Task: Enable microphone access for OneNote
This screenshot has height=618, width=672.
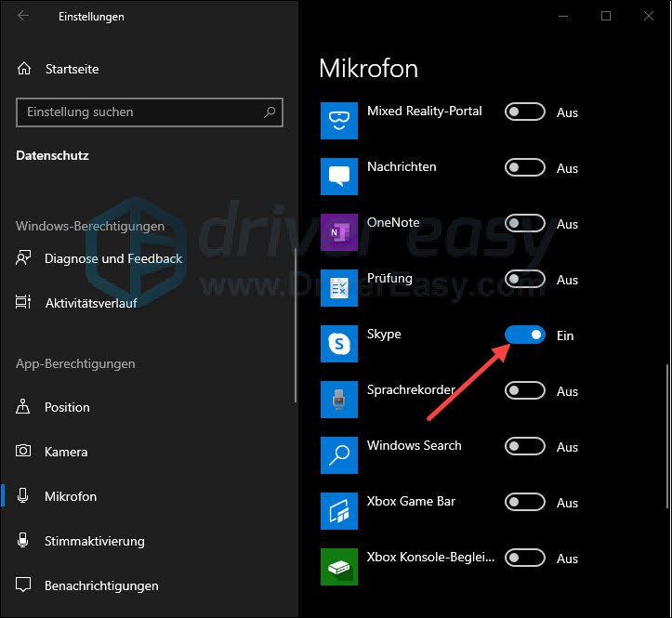Action: [x=525, y=224]
